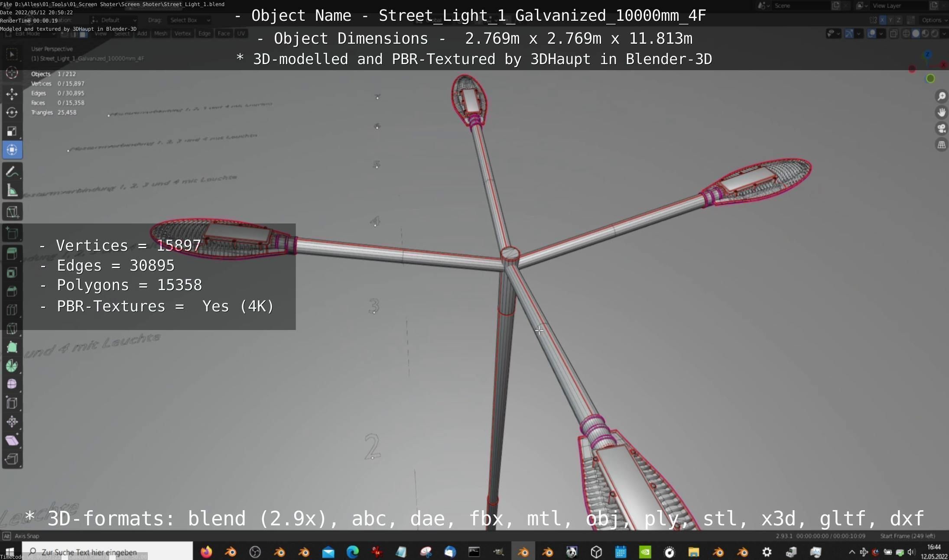The image size is (949, 560).
Task: Click the Windows taskbar search box
Action: [x=107, y=552]
